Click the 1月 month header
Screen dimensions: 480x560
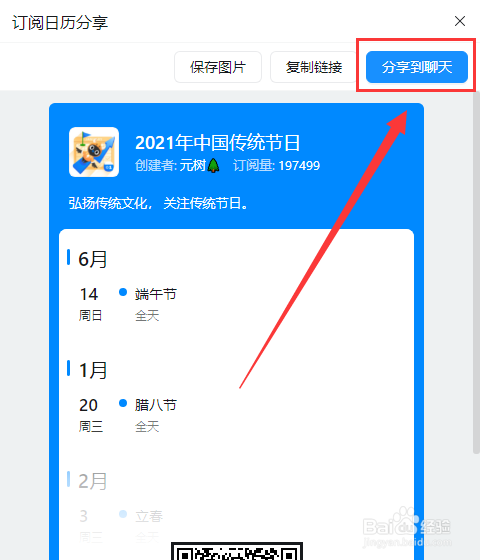(92, 370)
